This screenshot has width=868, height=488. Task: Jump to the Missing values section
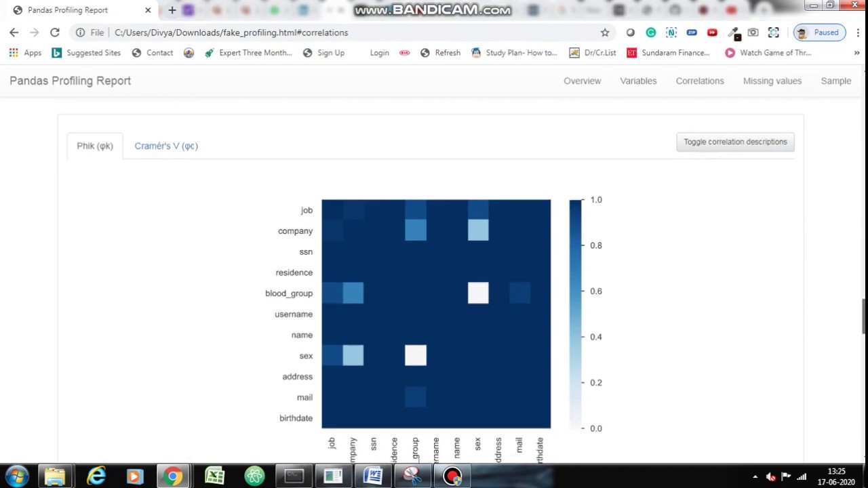772,81
